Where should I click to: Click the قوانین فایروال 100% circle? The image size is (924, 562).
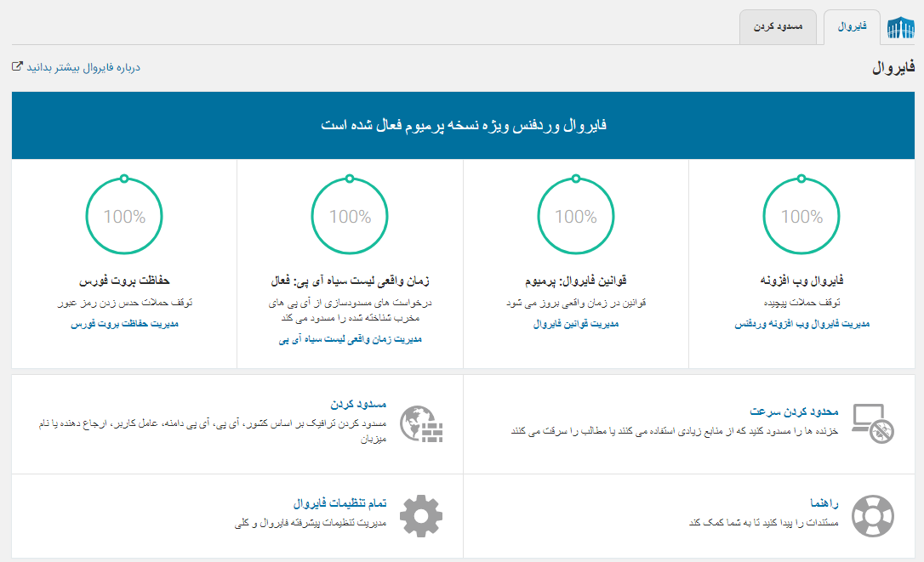(x=576, y=216)
